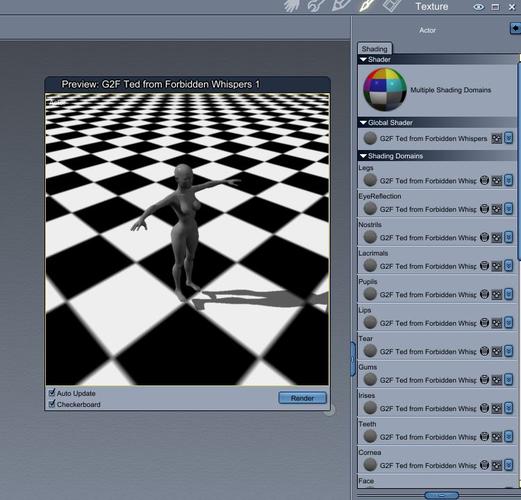The height and width of the screenshot is (500, 521).
Task: Click the Nostrils shader sphere swatch
Action: click(x=370, y=237)
